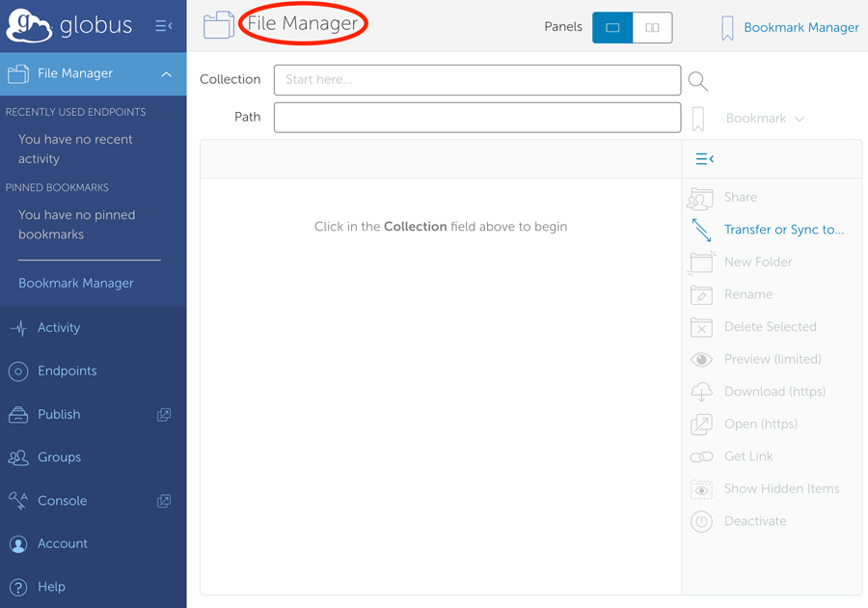
Task: Select single panel view
Action: pos(612,28)
